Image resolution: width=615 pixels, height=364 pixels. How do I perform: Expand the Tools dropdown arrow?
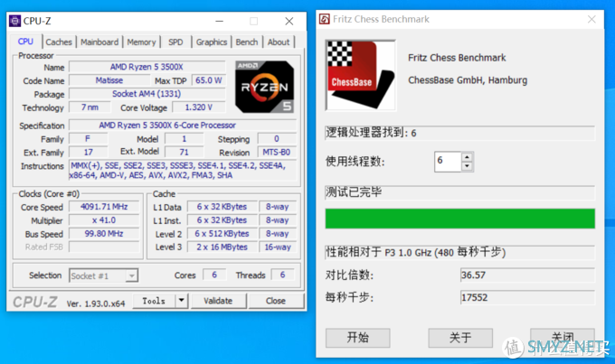click(x=181, y=301)
